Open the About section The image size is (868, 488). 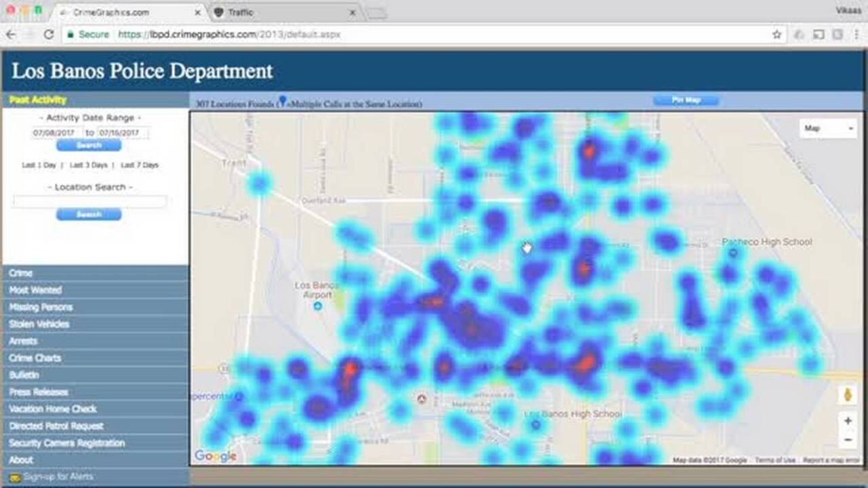click(x=95, y=460)
